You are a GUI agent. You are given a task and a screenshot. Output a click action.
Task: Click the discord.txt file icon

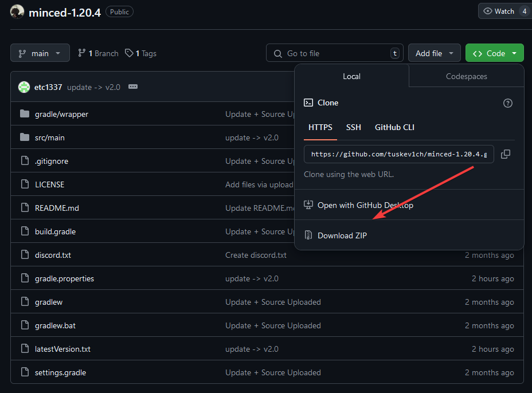pyautogui.click(x=25, y=254)
